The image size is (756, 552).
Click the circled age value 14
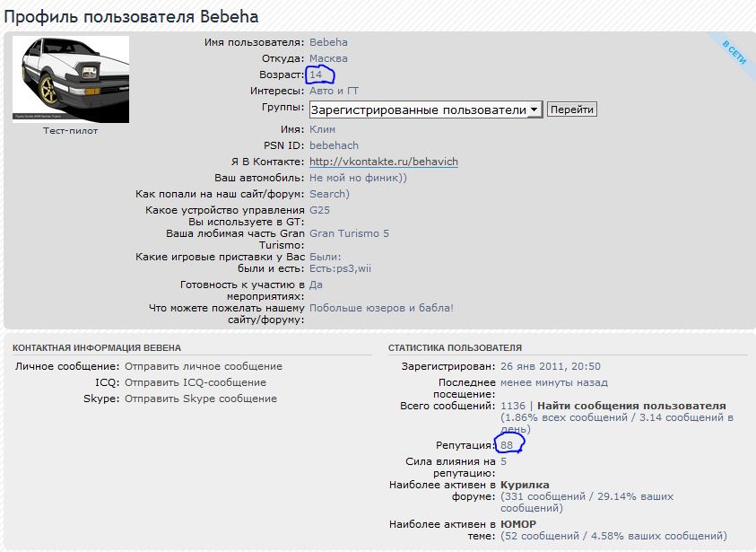(x=316, y=74)
